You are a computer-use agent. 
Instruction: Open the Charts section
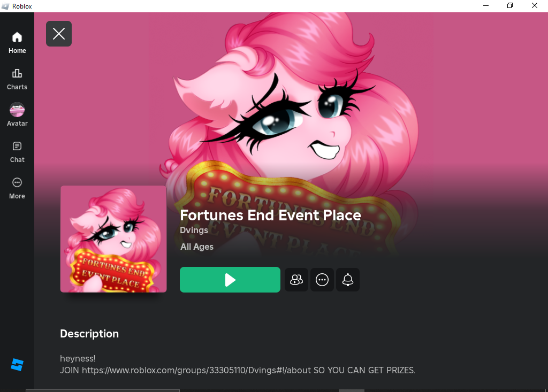(17, 79)
